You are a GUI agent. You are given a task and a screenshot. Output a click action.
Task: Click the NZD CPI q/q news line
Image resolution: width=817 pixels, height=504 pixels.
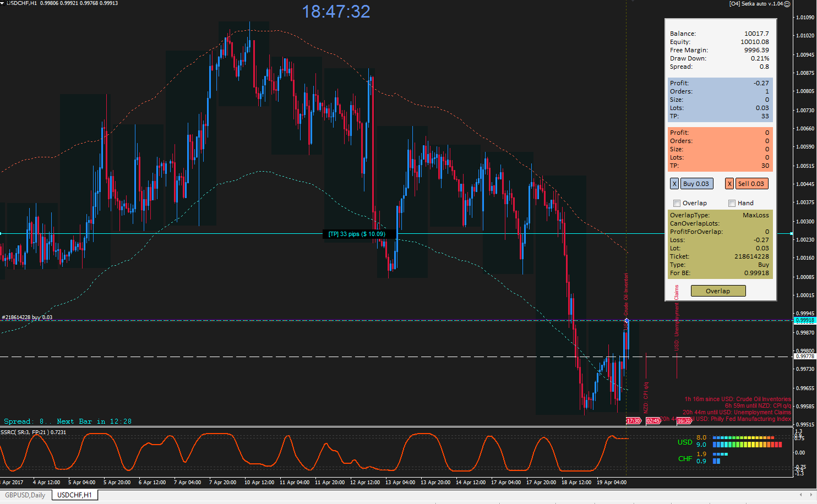click(x=758, y=406)
